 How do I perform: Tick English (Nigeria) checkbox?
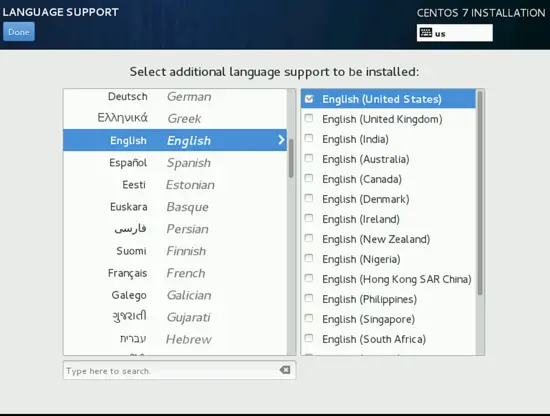[x=309, y=258]
